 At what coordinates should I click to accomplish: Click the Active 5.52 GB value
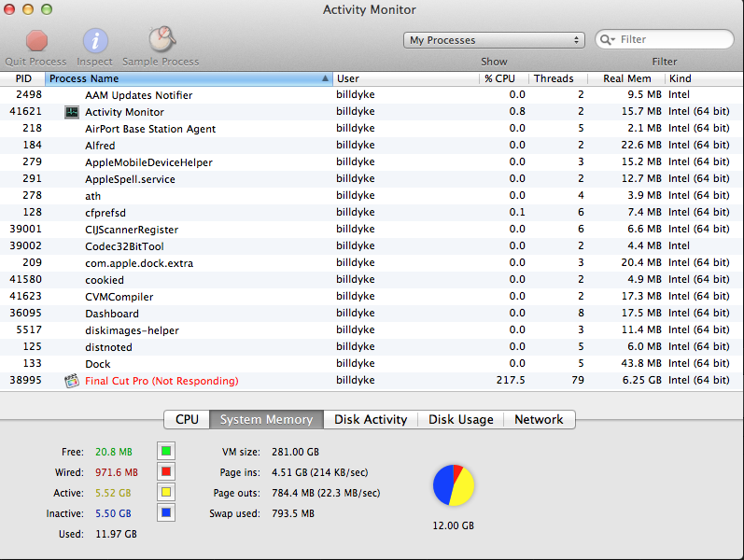coord(113,493)
